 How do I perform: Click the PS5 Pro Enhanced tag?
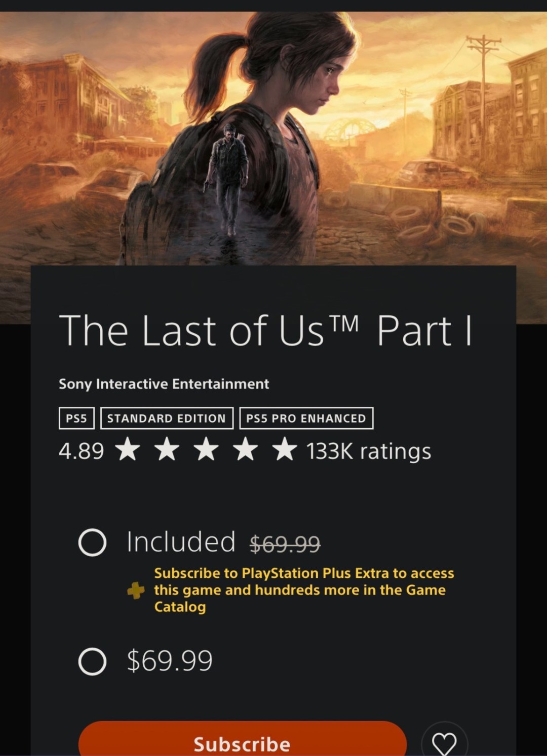[x=306, y=418]
